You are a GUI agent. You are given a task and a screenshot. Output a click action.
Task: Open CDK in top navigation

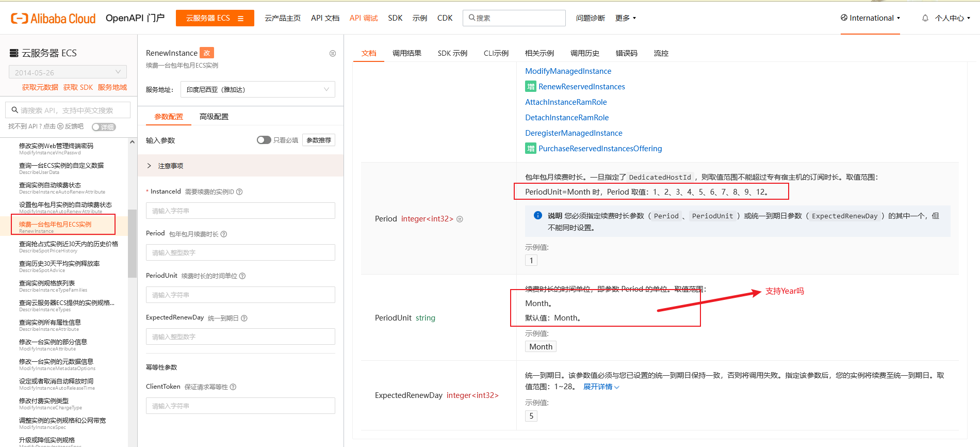445,18
